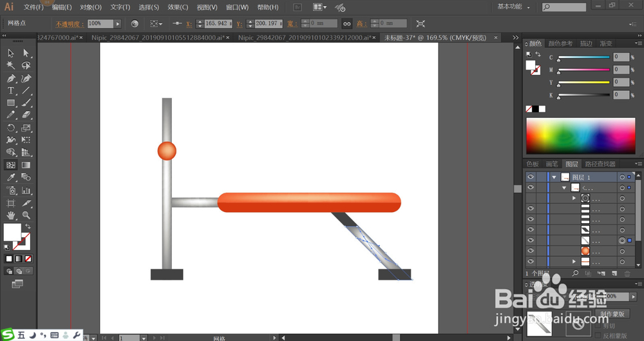The image size is (644, 341).
Task: Select the Magic Wand tool
Action: pyautogui.click(x=11, y=65)
